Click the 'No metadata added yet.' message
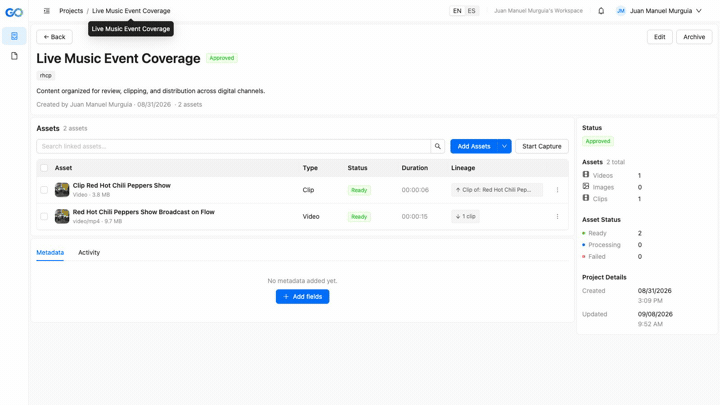 [302, 281]
